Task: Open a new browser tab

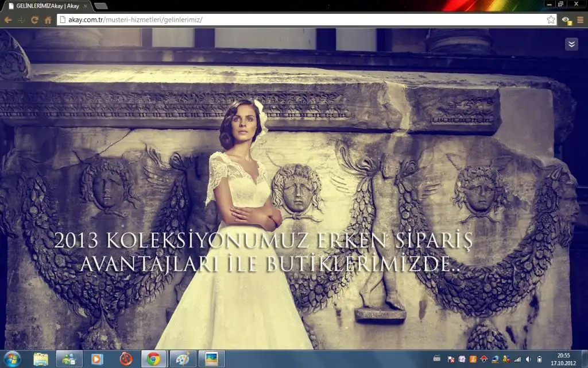Action: 101,6
